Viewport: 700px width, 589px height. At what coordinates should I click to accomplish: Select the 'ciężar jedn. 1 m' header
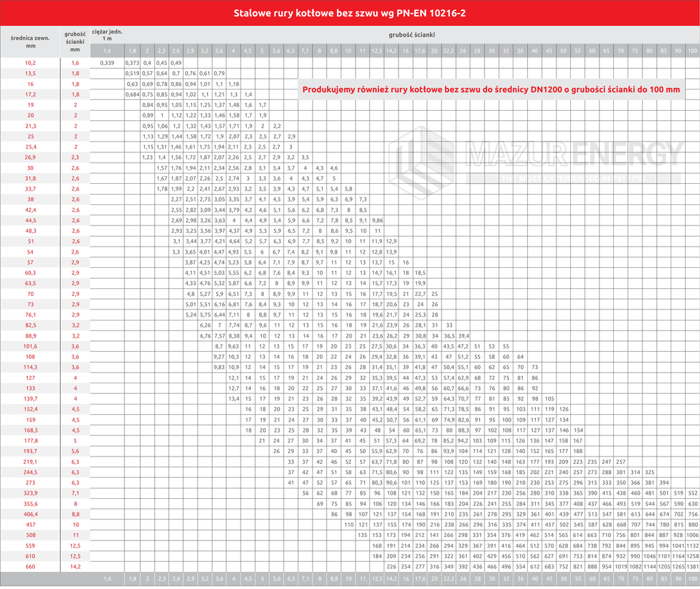107,37
